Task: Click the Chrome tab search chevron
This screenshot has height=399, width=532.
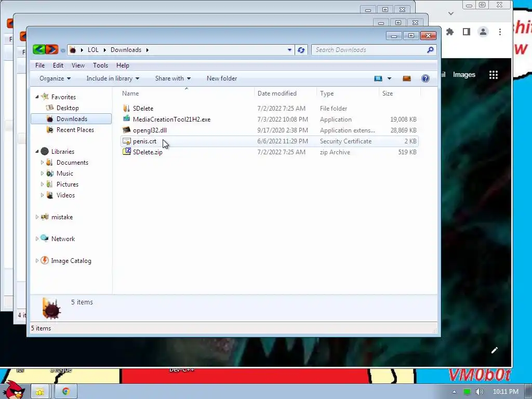Action: (451, 14)
